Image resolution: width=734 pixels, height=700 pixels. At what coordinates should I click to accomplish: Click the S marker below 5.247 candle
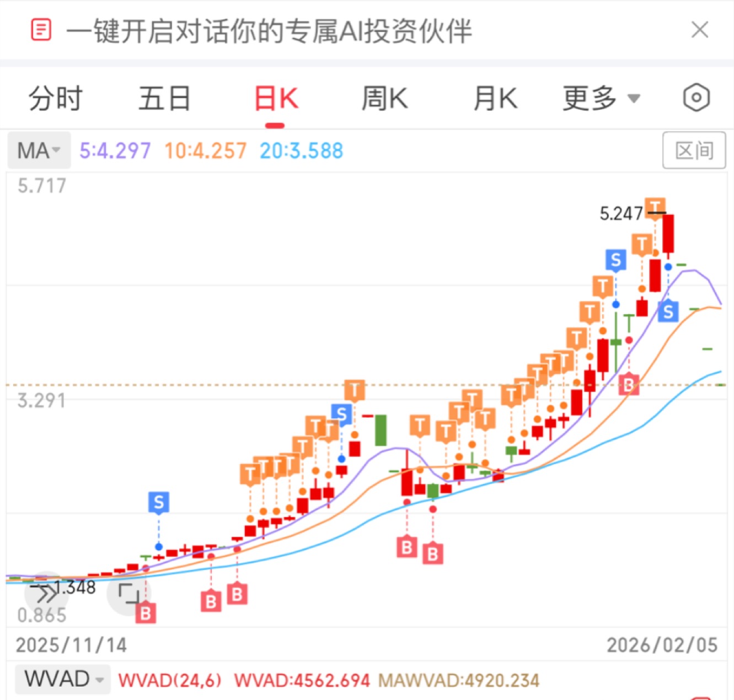tap(668, 312)
